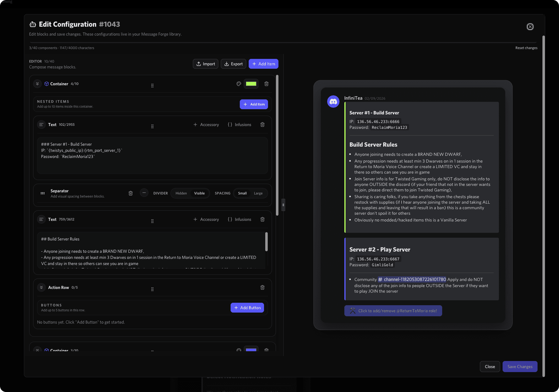559x392 pixels.
Task: Click the Import upload icon
Action: pos(199,64)
